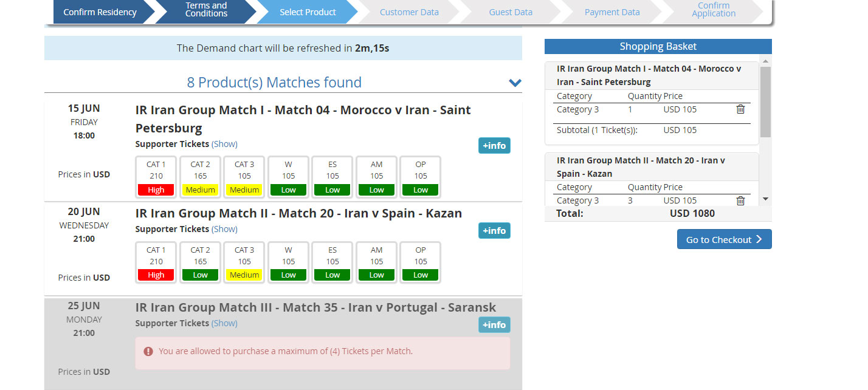This screenshot has height=390, width=868.
Task: Go to Checkout
Action: click(x=724, y=239)
